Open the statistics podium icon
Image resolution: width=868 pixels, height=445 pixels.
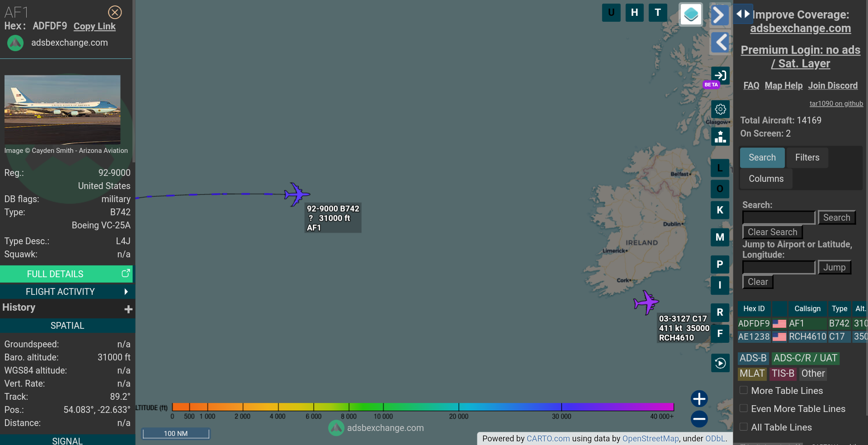(x=720, y=136)
